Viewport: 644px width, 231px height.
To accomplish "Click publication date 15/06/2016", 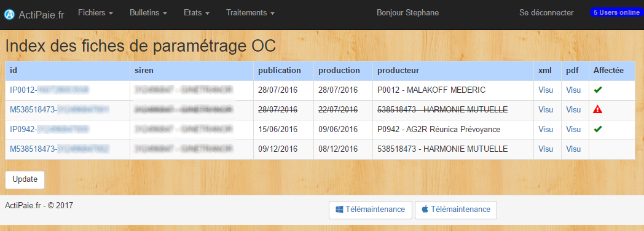I will [278, 129].
